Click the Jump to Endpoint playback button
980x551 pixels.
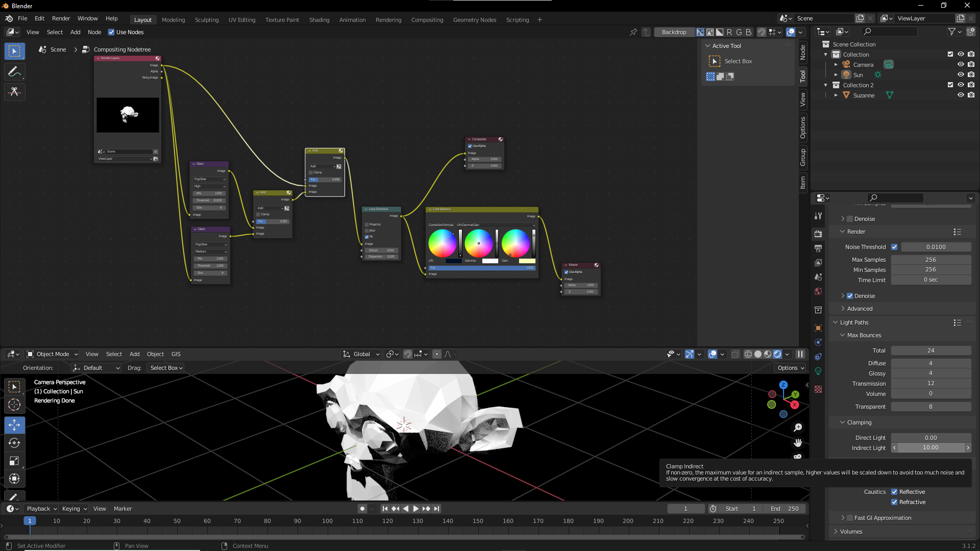pyautogui.click(x=437, y=509)
